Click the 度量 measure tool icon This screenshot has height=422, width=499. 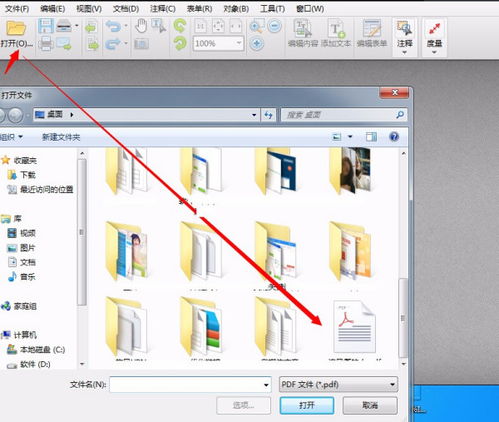point(434,33)
